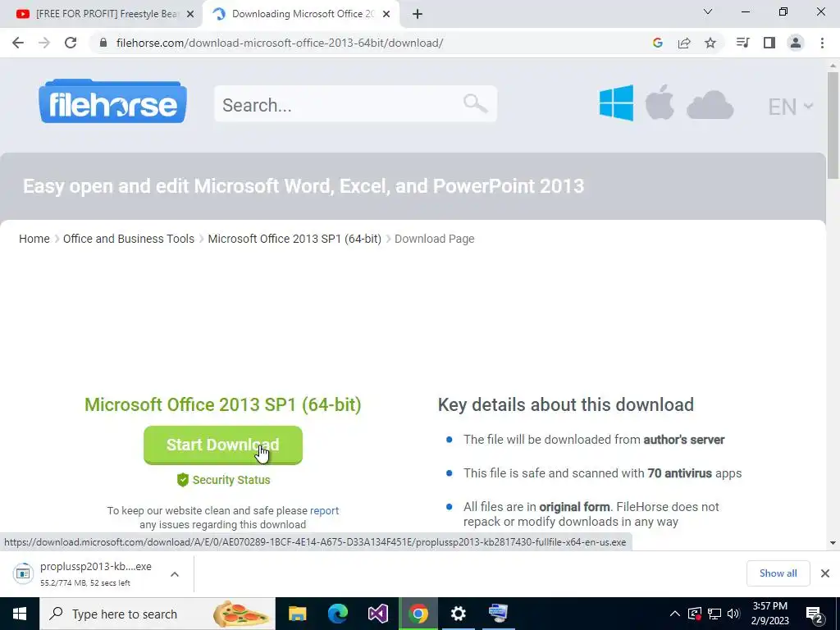840x630 pixels.
Task: View site security lock info
Action: click(x=103, y=43)
